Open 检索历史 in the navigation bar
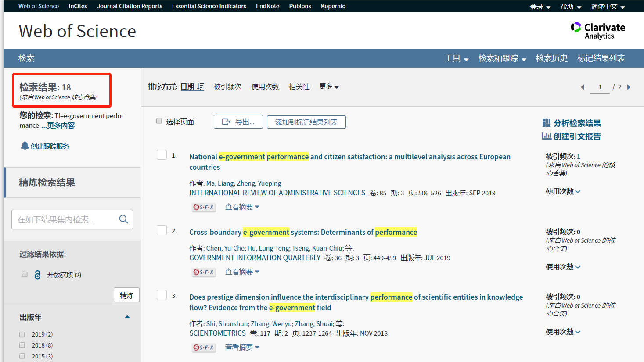 (x=551, y=58)
